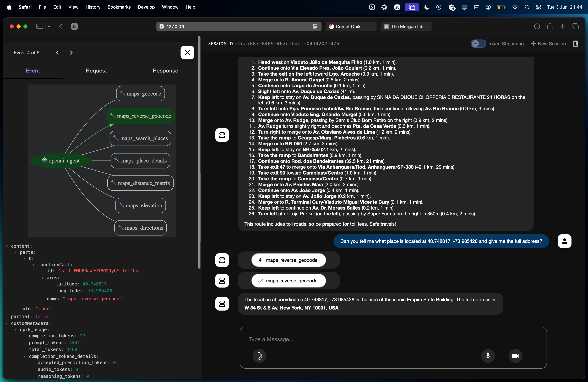Open the Bookmarks menu

pos(119,7)
